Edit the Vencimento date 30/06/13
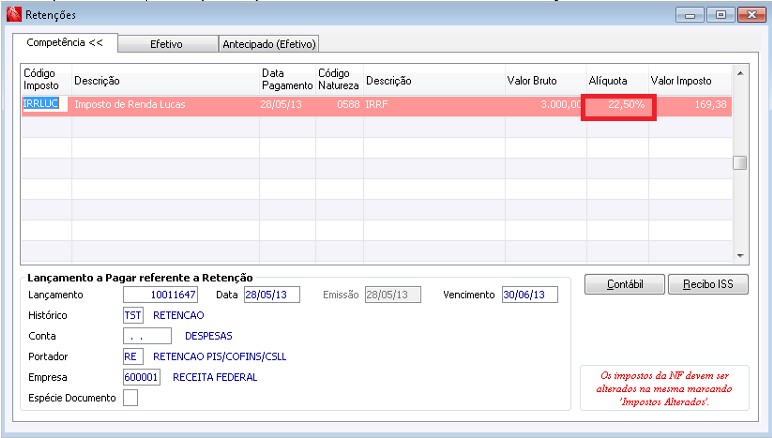The height and width of the screenshot is (438, 772). click(530, 295)
